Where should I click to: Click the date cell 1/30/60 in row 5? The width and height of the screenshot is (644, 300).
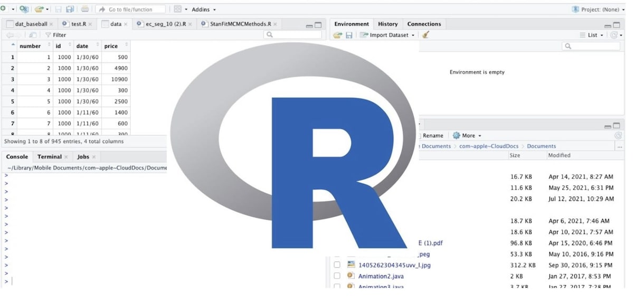click(x=87, y=101)
